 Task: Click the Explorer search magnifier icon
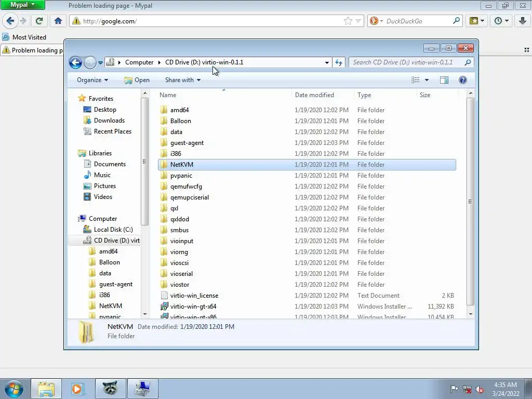[x=468, y=62]
